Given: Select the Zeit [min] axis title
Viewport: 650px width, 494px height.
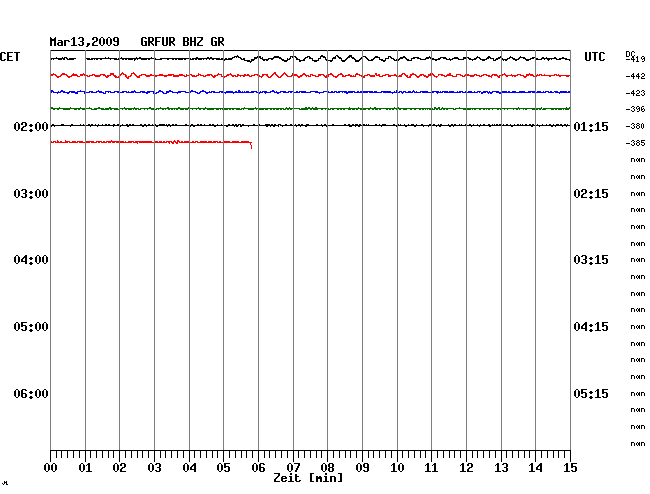Looking at the screenshot, I should point(308,478).
